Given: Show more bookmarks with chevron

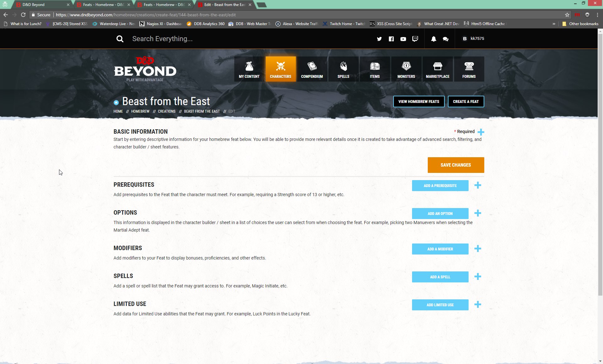Looking at the screenshot, I should [x=554, y=24].
